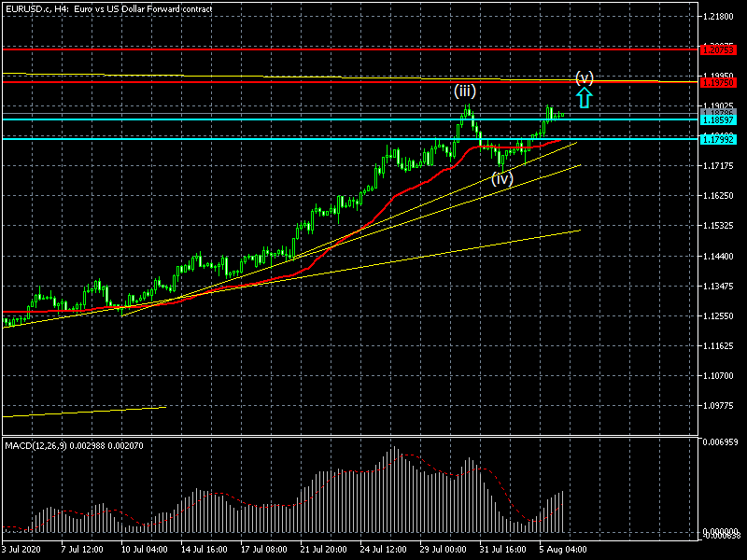Click the 3 Jul 2020 date label

[23, 551]
